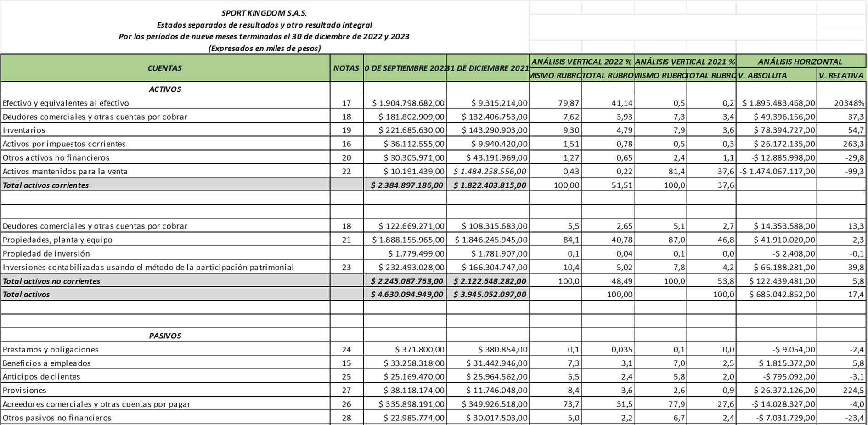Click the value "$ 232.493.028,00"

(411, 267)
